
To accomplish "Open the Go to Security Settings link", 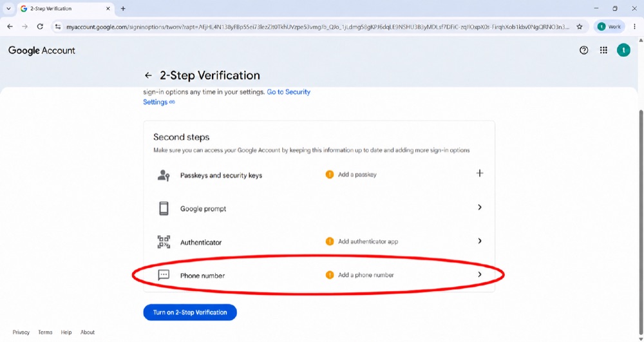I will 227,97.
